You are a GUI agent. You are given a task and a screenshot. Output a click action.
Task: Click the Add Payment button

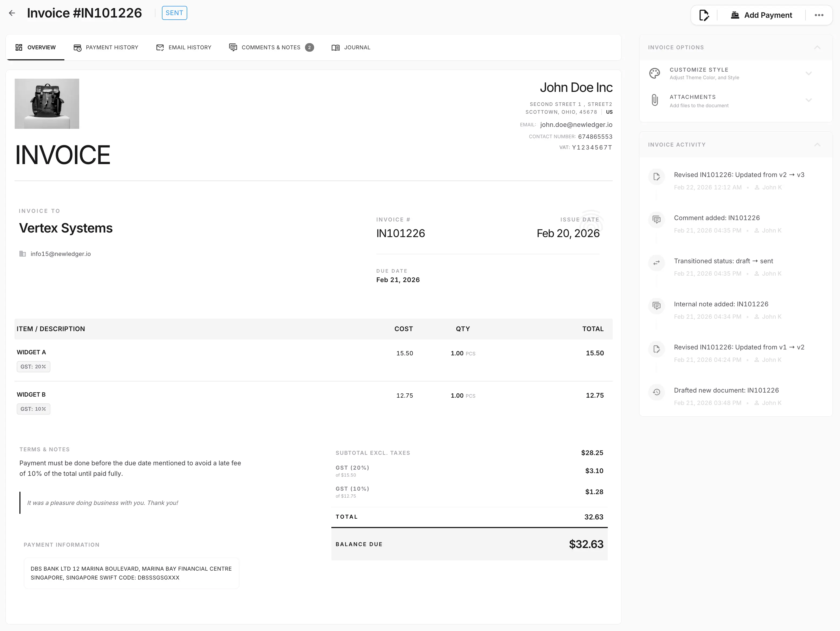tap(761, 15)
